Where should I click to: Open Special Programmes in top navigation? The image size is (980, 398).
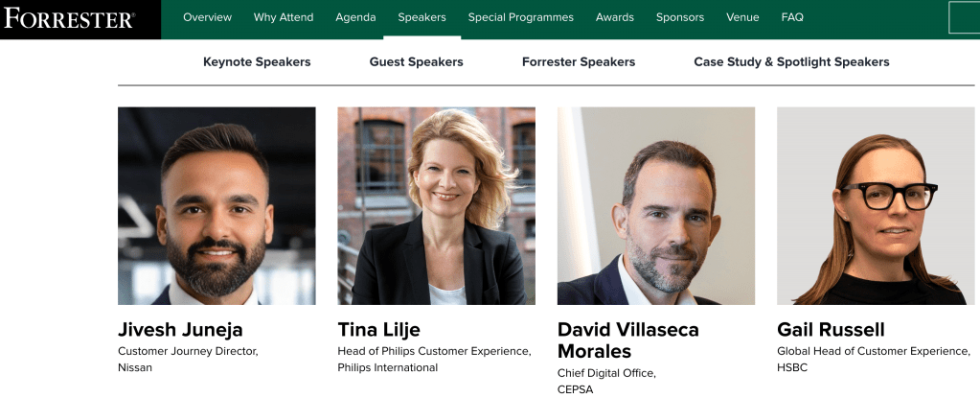(x=521, y=17)
